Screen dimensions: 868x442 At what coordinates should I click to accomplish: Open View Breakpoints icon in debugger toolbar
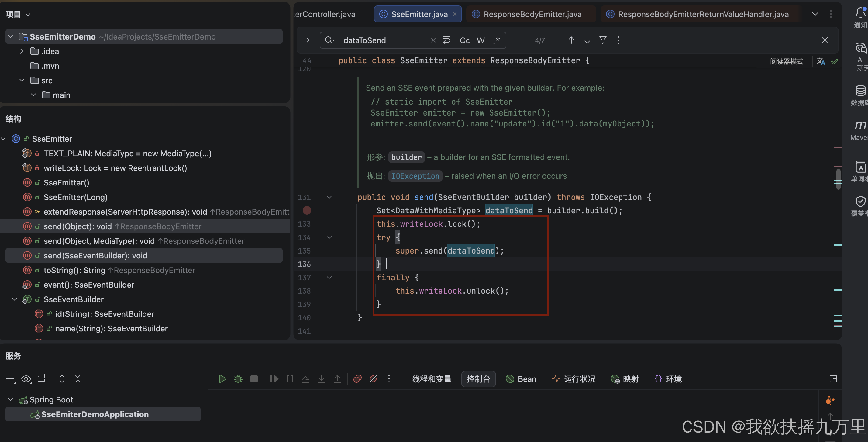pos(357,379)
